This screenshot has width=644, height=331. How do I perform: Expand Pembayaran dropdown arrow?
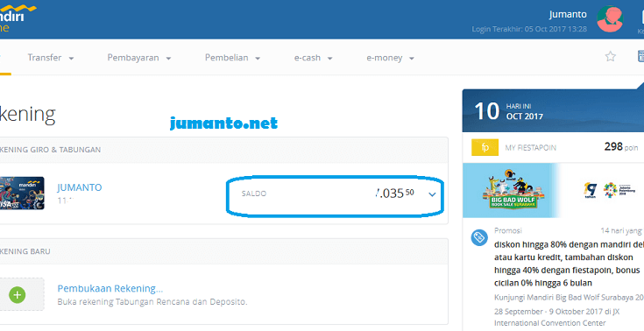pos(168,59)
